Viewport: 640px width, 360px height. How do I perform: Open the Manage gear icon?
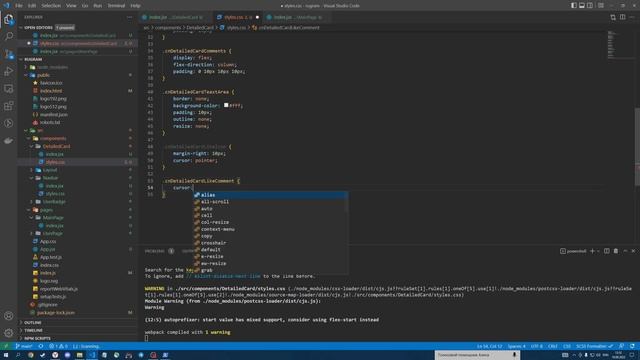(x=9, y=333)
